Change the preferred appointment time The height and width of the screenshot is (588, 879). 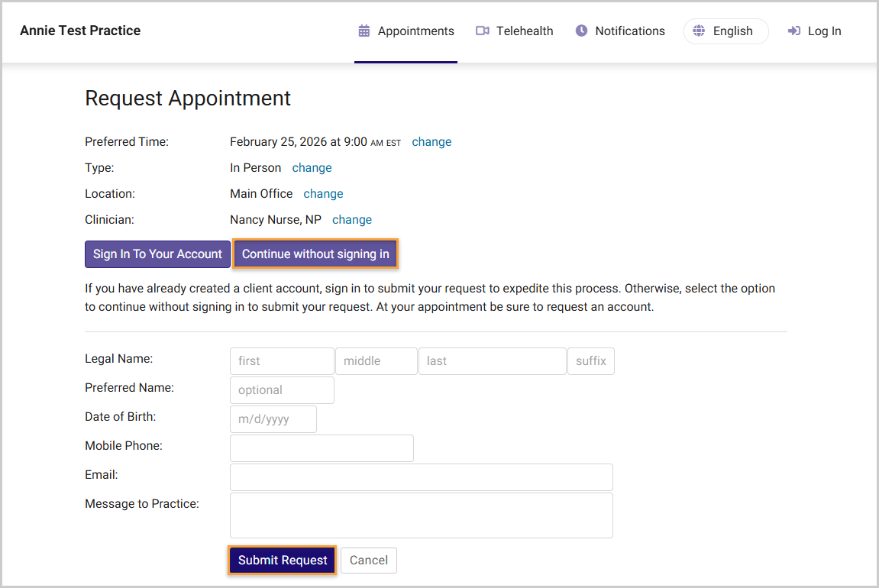[x=431, y=142]
